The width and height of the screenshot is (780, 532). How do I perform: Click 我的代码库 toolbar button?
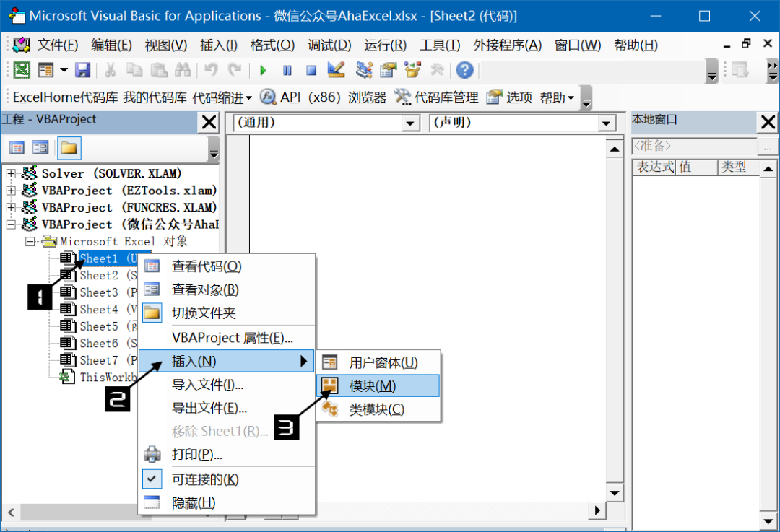(155, 97)
